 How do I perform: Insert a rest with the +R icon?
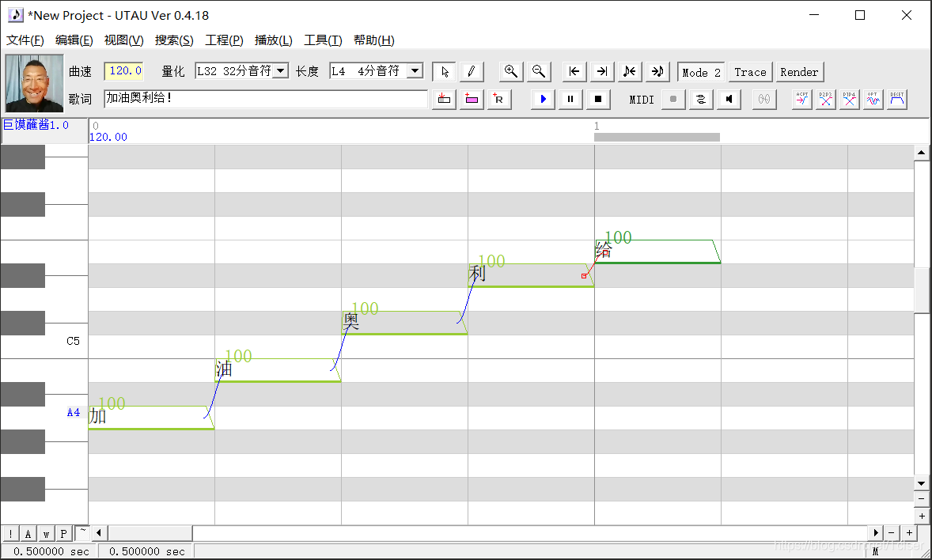(x=498, y=100)
